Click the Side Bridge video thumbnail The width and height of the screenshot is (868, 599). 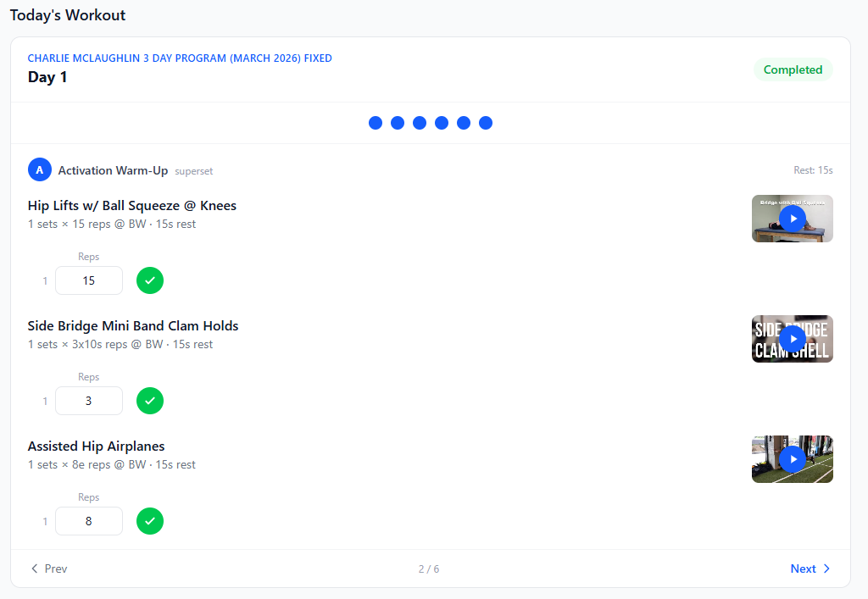click(792, 338)
